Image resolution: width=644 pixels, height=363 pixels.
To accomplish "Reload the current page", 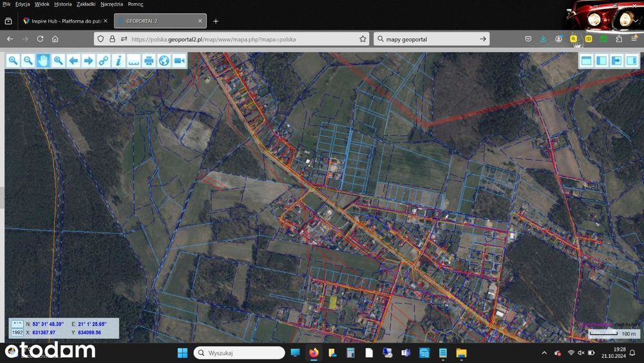I will coord(40,39).
